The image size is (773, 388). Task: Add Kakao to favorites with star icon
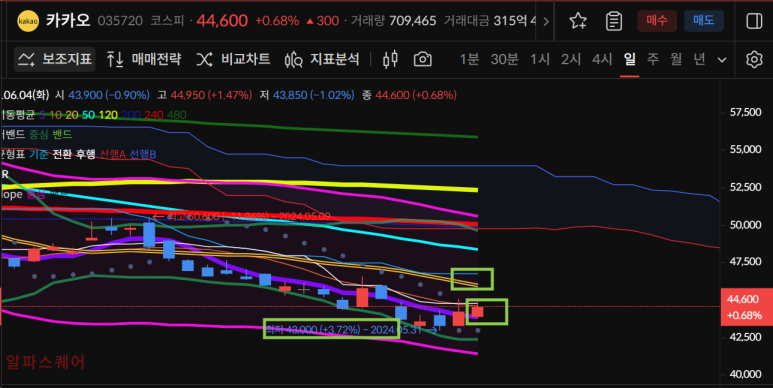tap(578, 21)
